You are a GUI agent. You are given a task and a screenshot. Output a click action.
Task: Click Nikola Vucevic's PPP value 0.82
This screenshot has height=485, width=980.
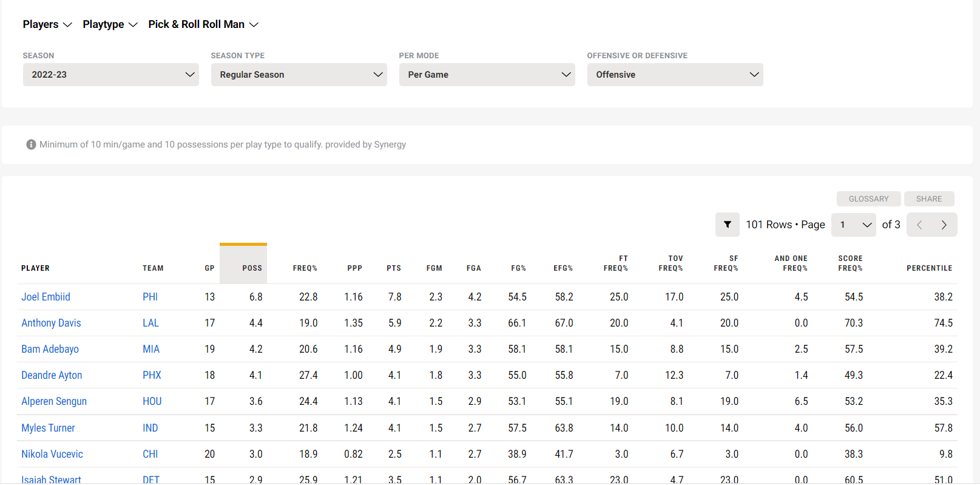[x=353, y=454]
